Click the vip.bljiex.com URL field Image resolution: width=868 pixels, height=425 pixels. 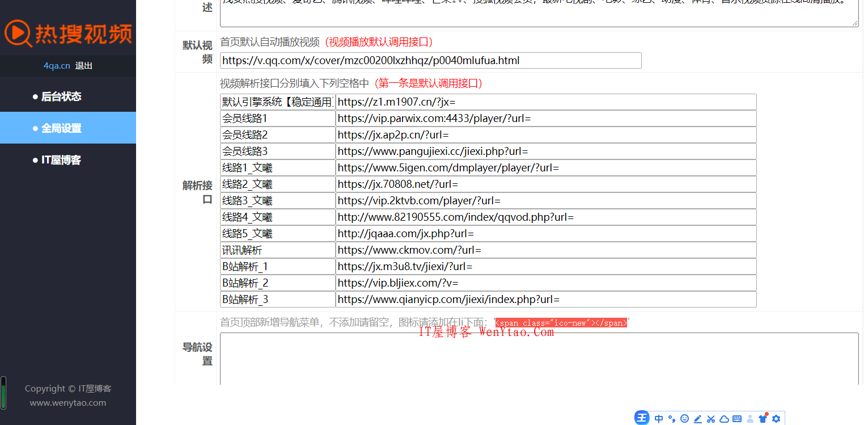coord(546,283)
